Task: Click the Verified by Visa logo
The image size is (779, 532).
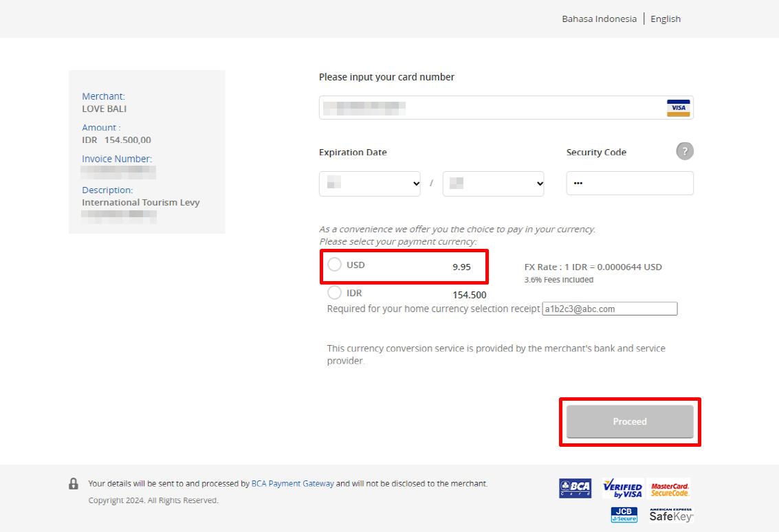Action: 622,488
